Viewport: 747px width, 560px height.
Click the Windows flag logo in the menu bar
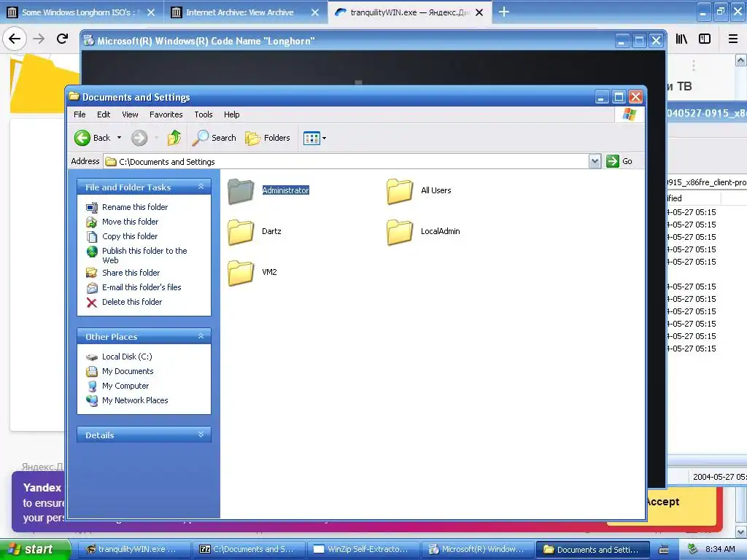(x=630, y=114)
